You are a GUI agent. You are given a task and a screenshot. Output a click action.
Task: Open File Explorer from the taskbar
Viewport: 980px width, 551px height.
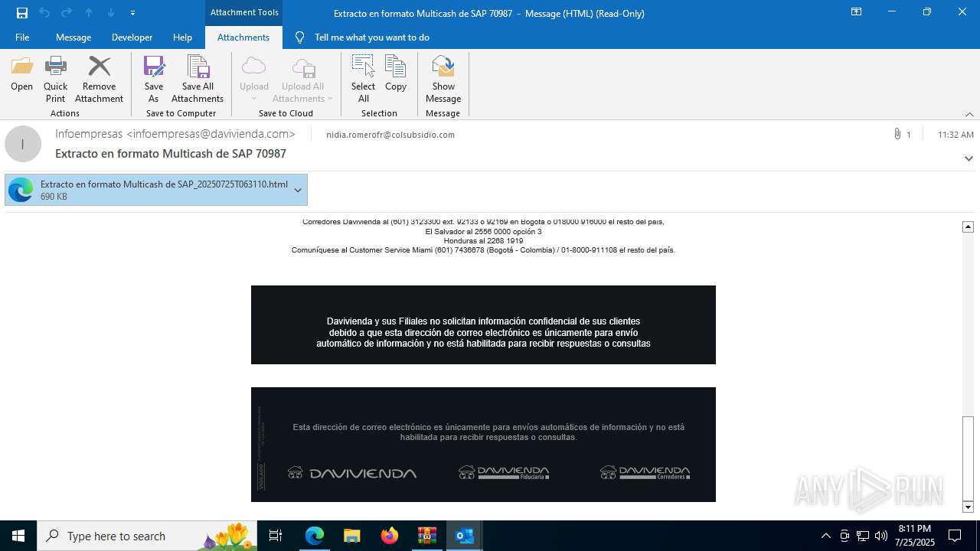click(x=352, y=536)
